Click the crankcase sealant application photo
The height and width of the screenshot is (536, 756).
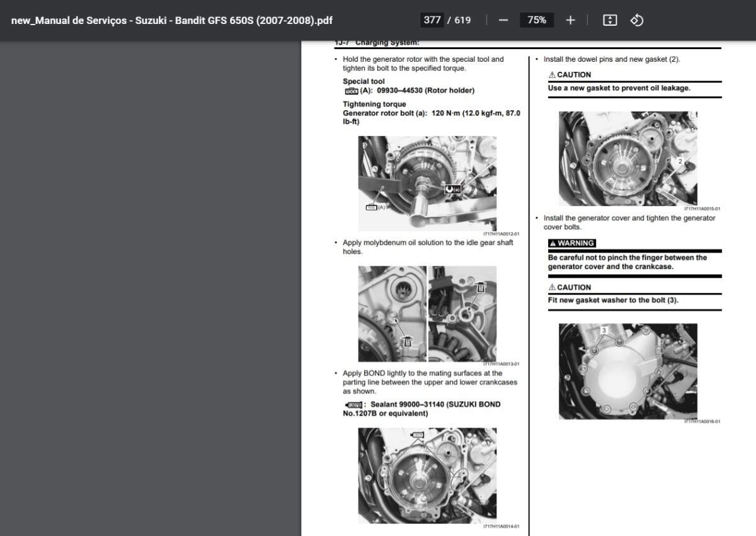point(427,475)
